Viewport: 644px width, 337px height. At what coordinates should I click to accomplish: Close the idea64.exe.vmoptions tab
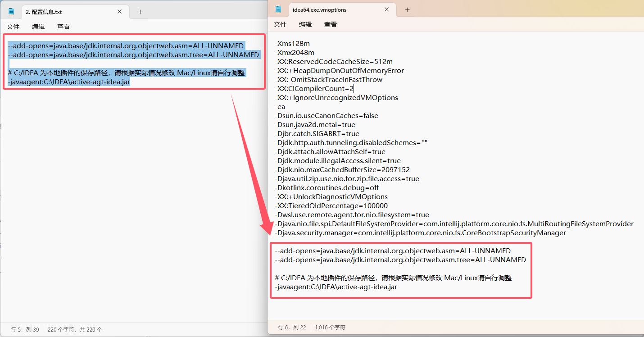point(387,9)
